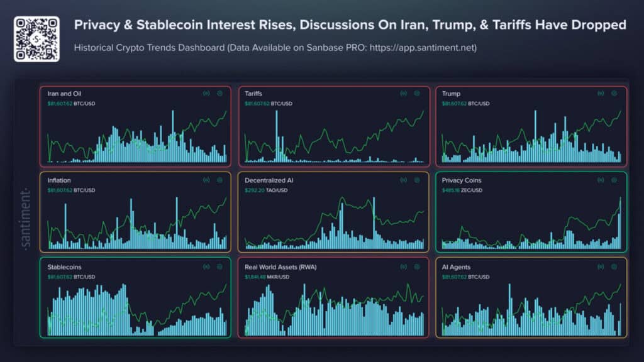The height and width of the screenshot is (362, 644).
Task: Open the settings gear on Stablecoins panel
Action: click(x=219, y=266)
